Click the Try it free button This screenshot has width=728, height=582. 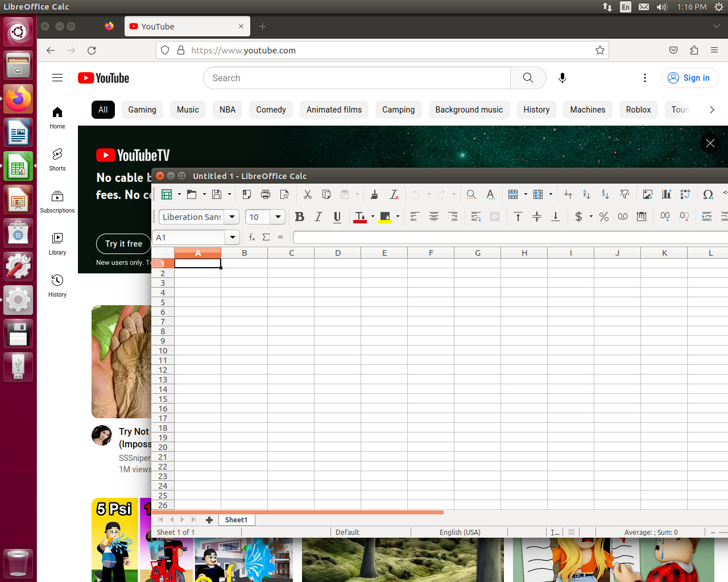point(123,244)
